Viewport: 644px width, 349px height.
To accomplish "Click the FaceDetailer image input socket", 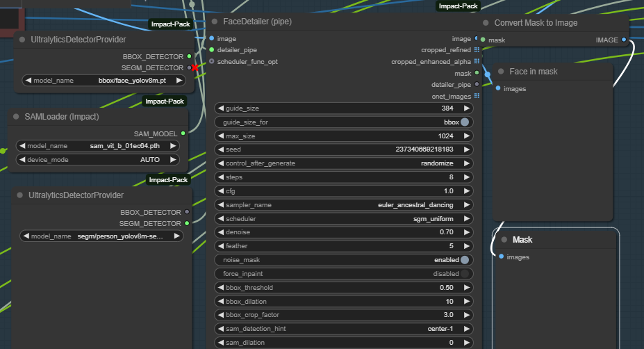I will [x=211, y=38].
